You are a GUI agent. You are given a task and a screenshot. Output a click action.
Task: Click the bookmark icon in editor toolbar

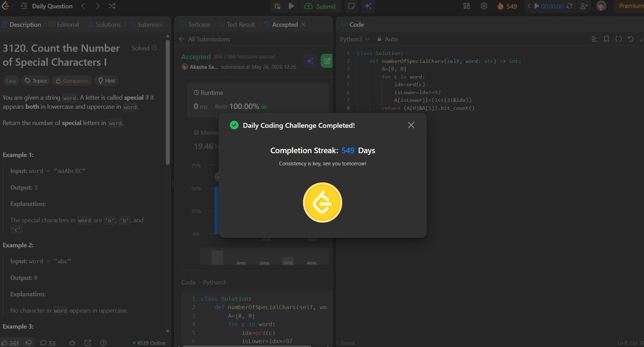point(606,39)
